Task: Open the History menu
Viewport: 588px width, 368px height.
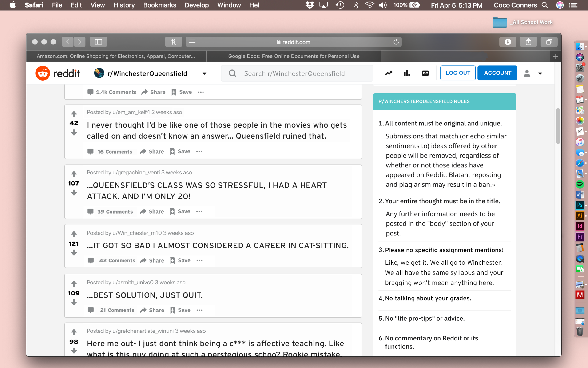Action: [124, 5]
